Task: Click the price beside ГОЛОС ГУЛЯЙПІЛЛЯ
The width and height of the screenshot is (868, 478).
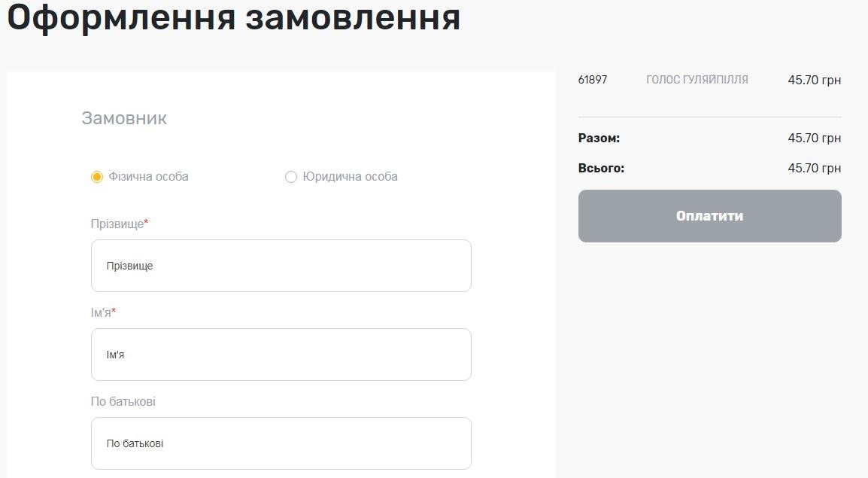Action: (x=814, y=80)
